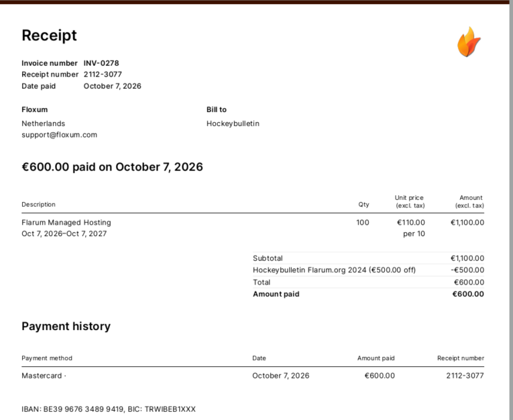
Task: Click the 'Hockeybulletin' customer name under Bill to
Action: pos(233,123)
